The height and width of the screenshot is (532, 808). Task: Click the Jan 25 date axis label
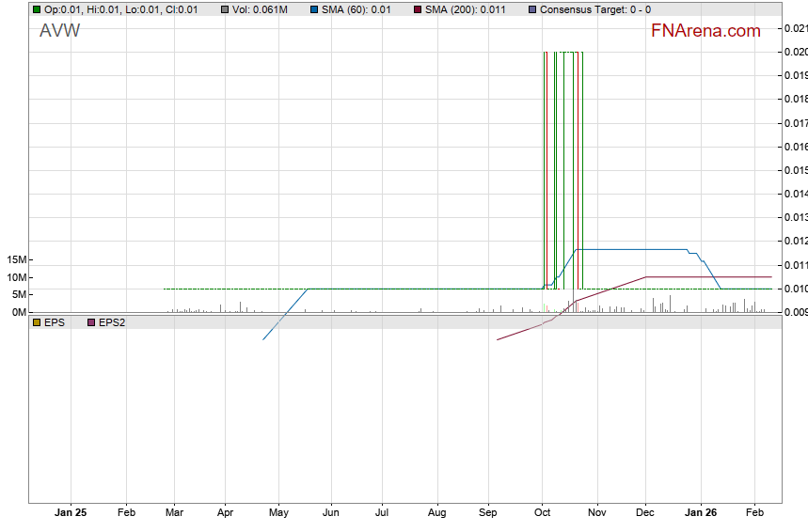pos(71,513)
